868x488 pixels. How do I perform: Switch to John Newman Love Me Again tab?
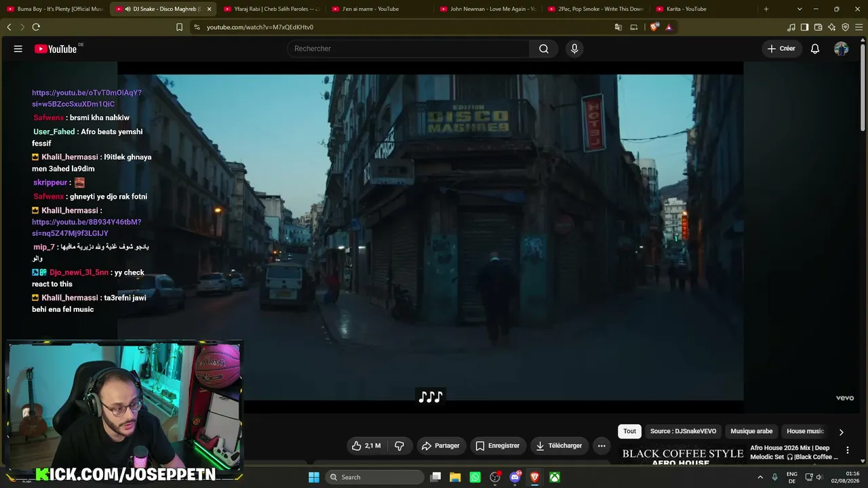[x=488, y=9]
